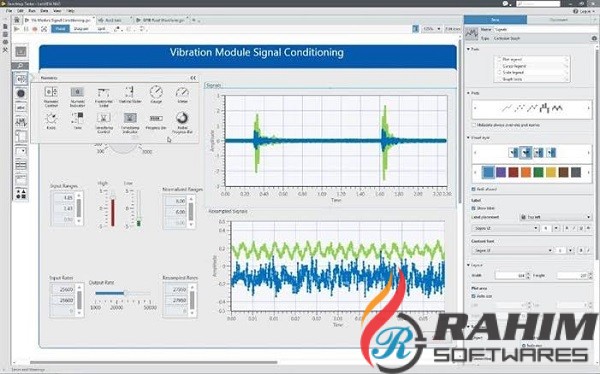Toggle the Show label checkbox
Image resolution: width=600 pixels, height=374 pixels.
pos(473,208)
